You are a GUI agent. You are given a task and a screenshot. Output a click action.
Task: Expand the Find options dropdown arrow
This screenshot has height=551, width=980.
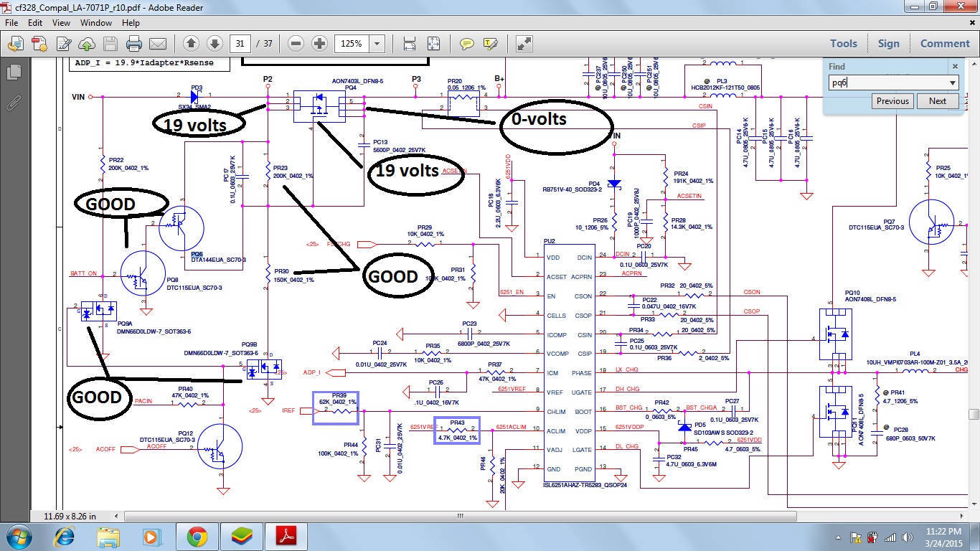(952, 83)
